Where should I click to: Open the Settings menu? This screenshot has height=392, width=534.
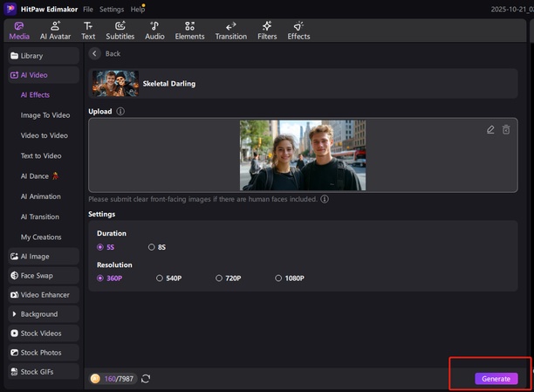coord(112,9)
